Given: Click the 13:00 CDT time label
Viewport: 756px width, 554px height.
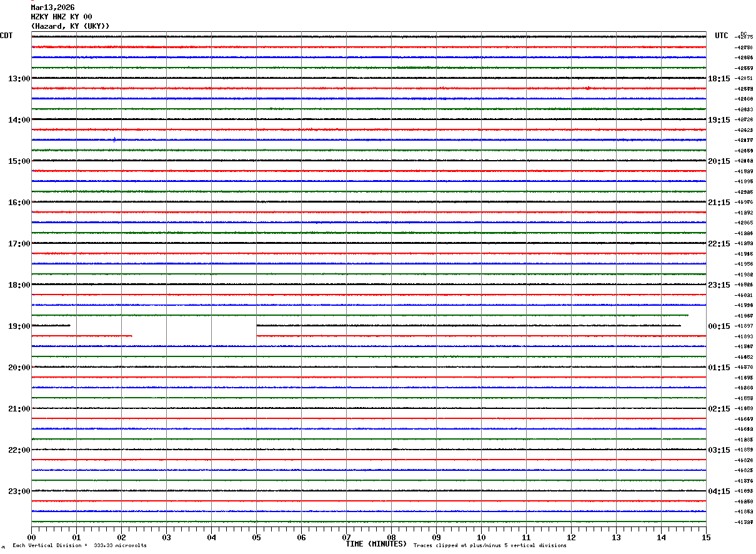Looking at the screenshot, I should pyautogui.click(x=19, y=79).
